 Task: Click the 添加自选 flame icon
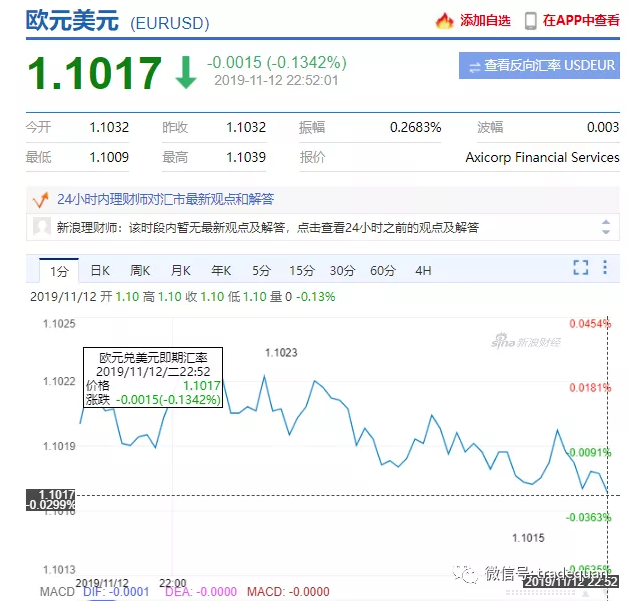tap(445, 20)
